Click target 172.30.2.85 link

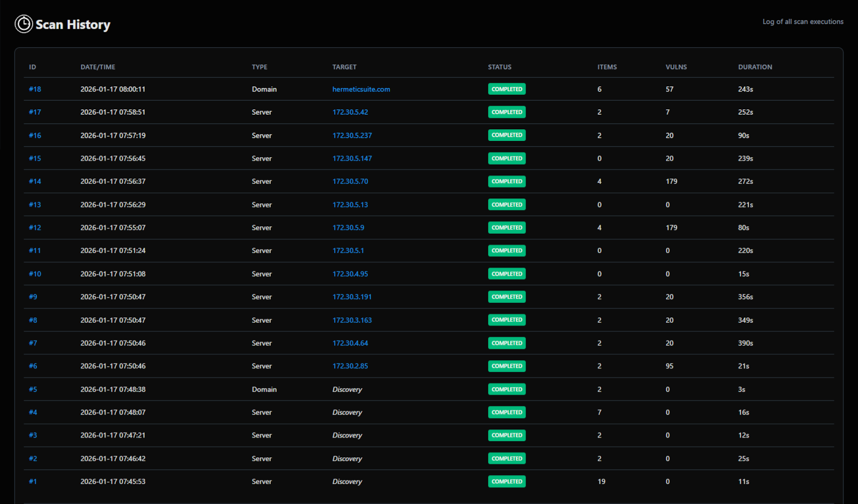pyautogui.click(x=350, y=366)
